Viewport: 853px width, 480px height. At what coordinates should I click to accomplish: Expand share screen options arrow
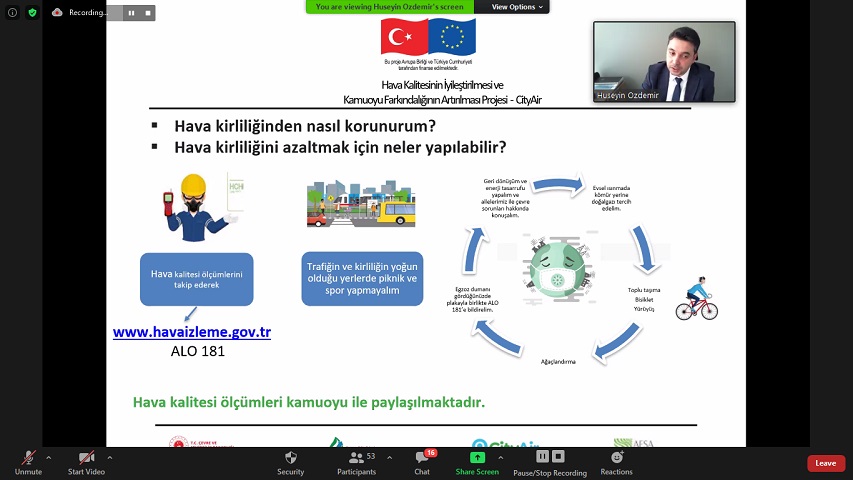point(500,458)
